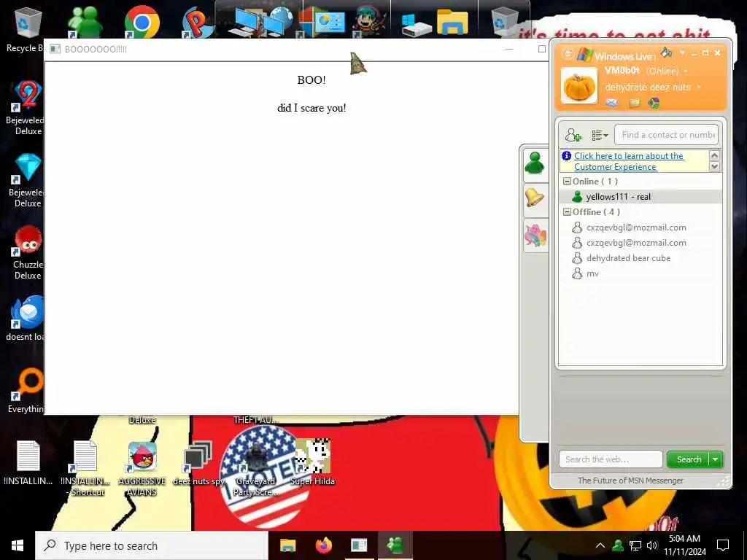Open the Graveyard Party Screensaver shortcut
The image size is (747, 560).
tap(255, 469)
